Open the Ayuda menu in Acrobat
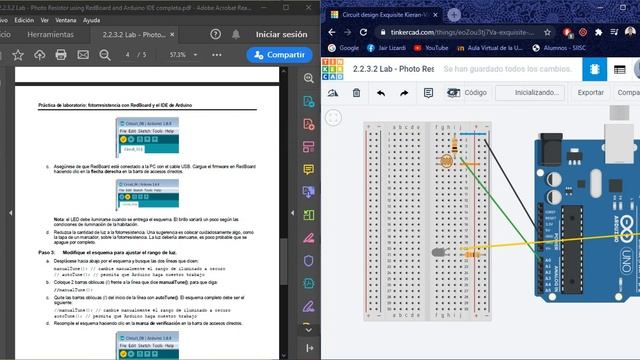 click(91, 20)
